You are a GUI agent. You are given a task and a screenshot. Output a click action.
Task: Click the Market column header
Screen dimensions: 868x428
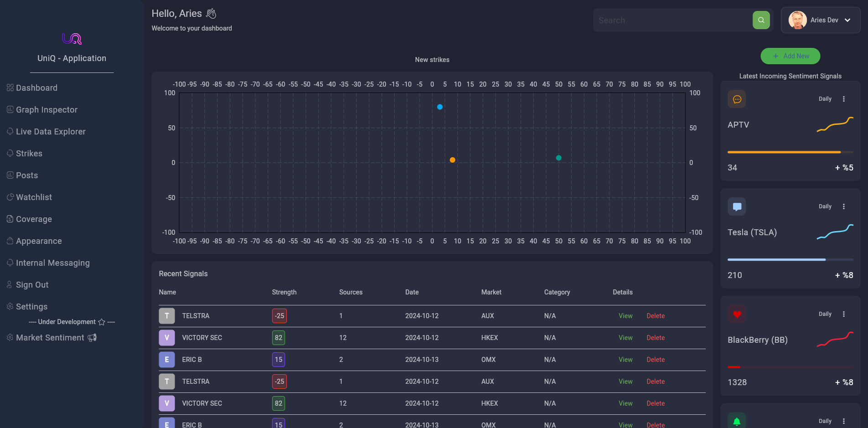(x=491, y=292)
